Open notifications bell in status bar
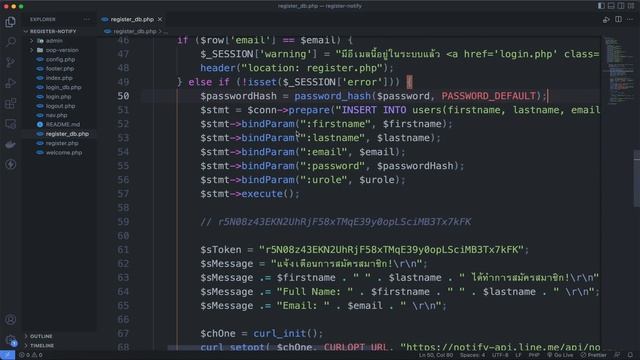Screen dimensions: 640x360 pyautogui.click(x=630, y=355)
